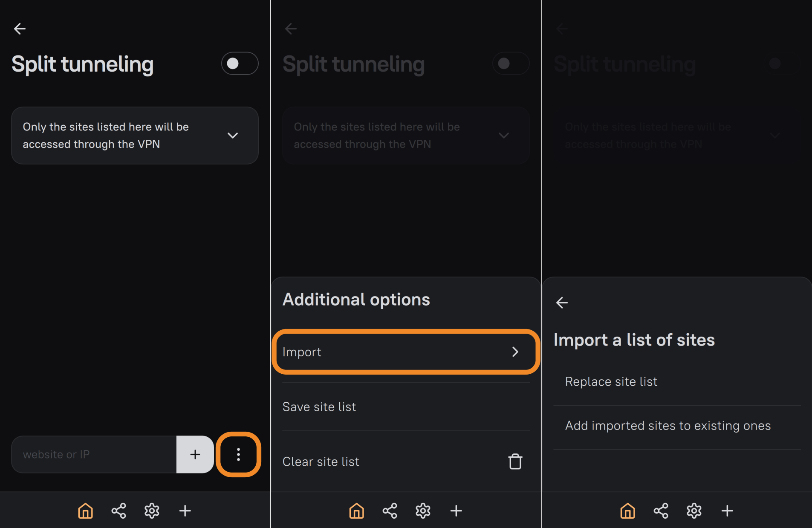
Task: Select Save site list option
Action: (319, 407)
